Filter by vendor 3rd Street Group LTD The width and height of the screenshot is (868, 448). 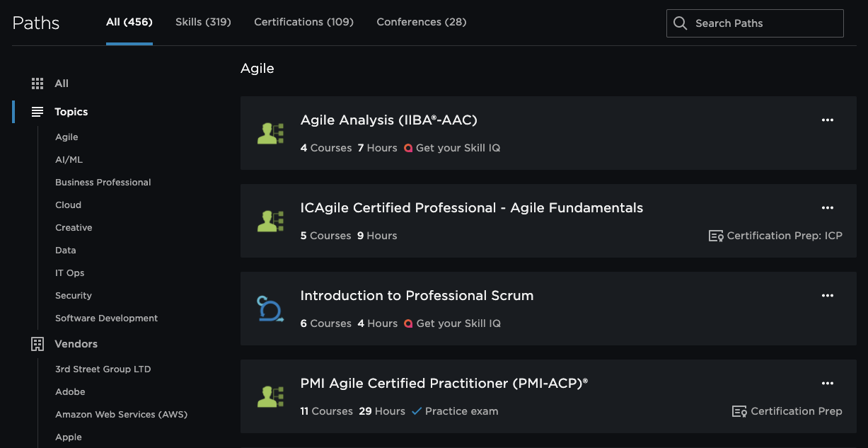coord(103,369)
